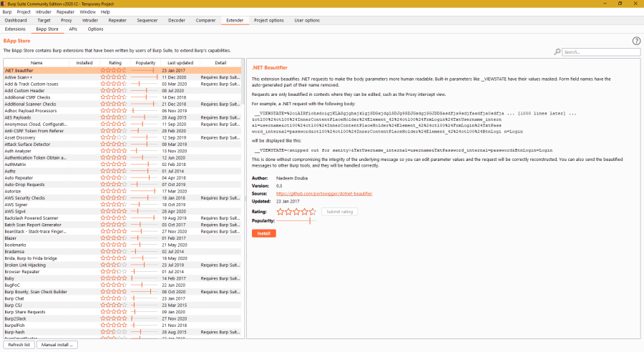
Task: Click the orange Install button
Action: (x=263, y=233)
